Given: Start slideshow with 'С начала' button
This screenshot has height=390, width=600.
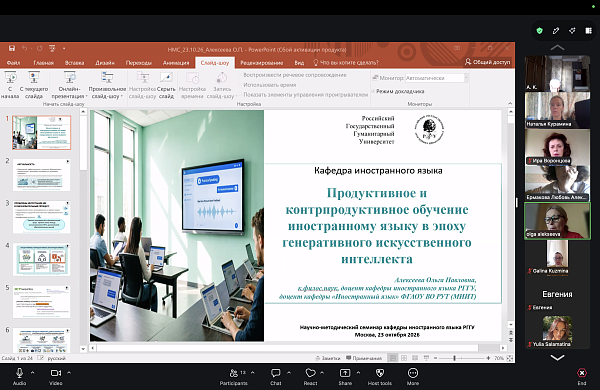Looking at the screenshot, I should (x=10, y=85).
